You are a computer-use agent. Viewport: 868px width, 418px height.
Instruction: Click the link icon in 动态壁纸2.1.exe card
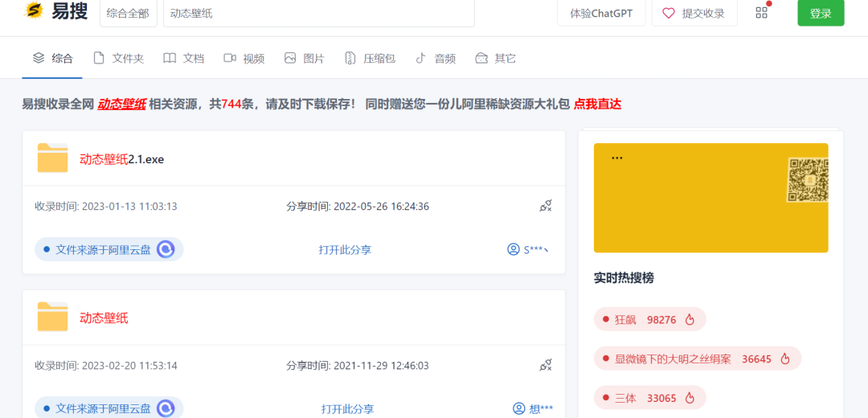pyautogui.click(x=546, y=207)
